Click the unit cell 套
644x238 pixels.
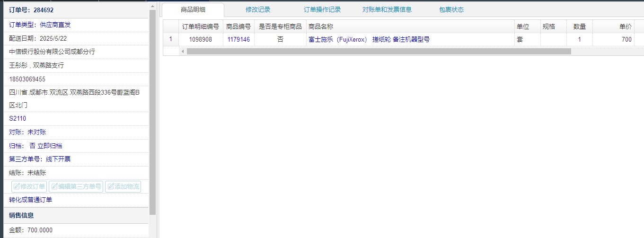click(x=527, y=40)
